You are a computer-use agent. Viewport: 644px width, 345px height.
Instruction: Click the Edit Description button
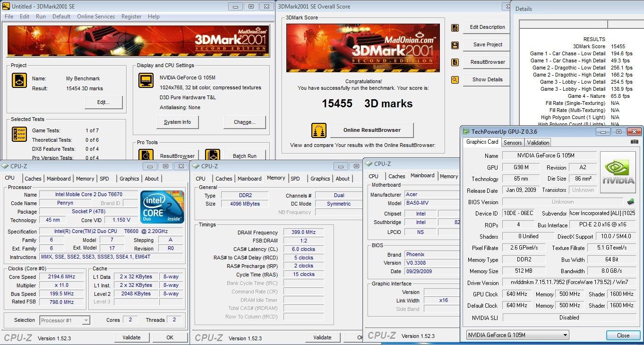487,27
